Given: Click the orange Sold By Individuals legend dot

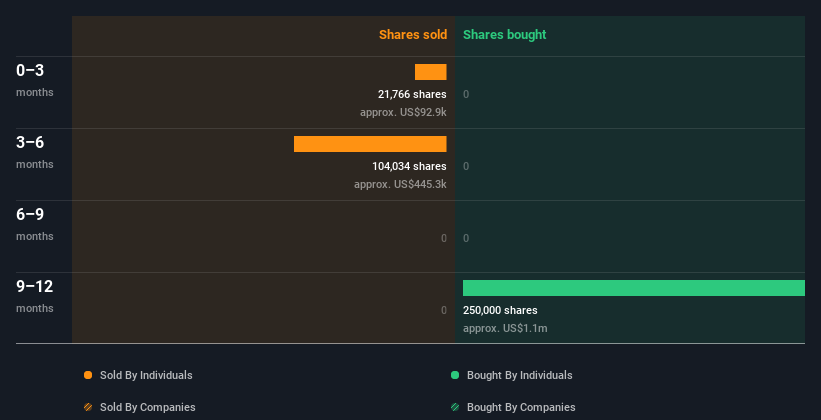Looking at the screenshot, I should [x=88, y=375].
